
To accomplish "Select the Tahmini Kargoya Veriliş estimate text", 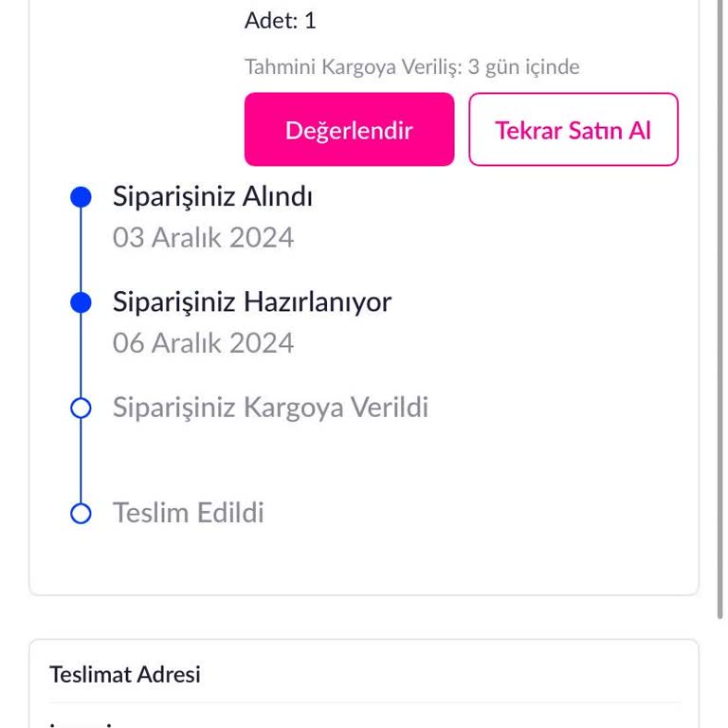I will (x=411, y=67).
